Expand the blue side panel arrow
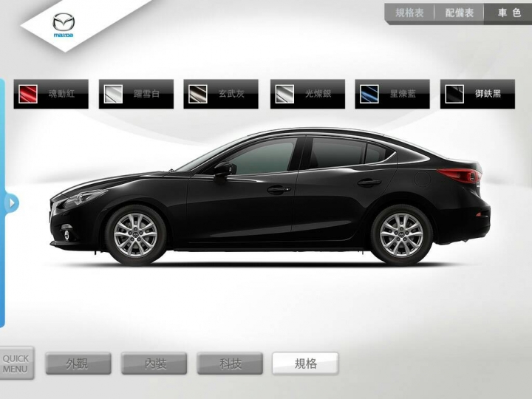The height and width of the screenshot is (399, 532). point(12,203)
